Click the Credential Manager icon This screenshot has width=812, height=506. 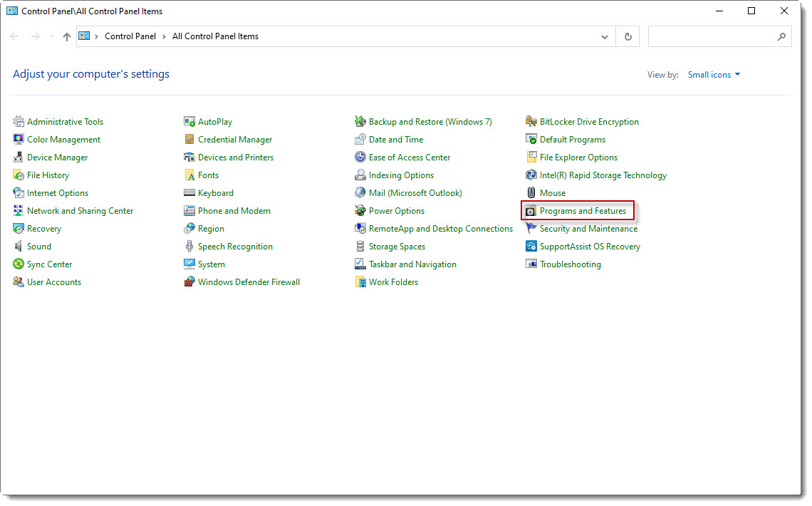click(x=189, y=139)
